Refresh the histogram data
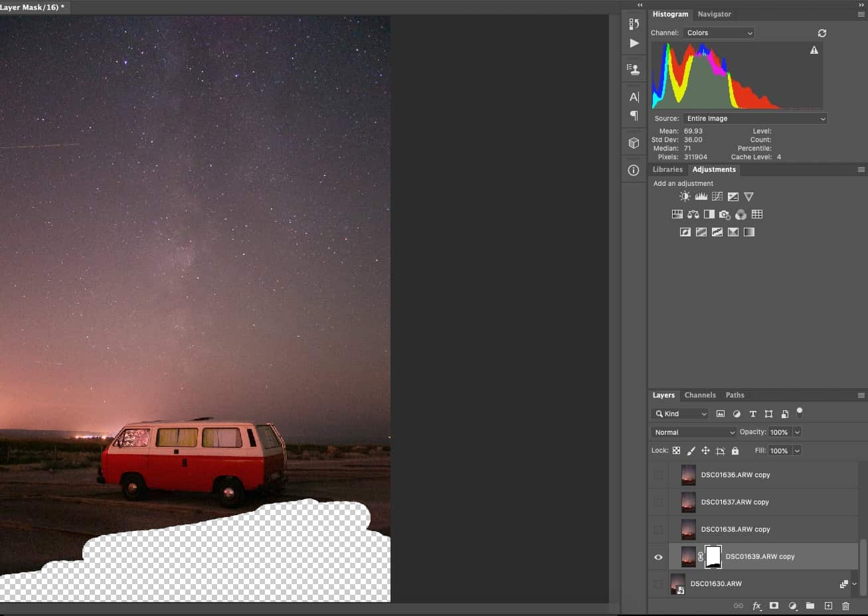Image resolution: width=868 pixels, height=616 pixels. coord(822,33)
